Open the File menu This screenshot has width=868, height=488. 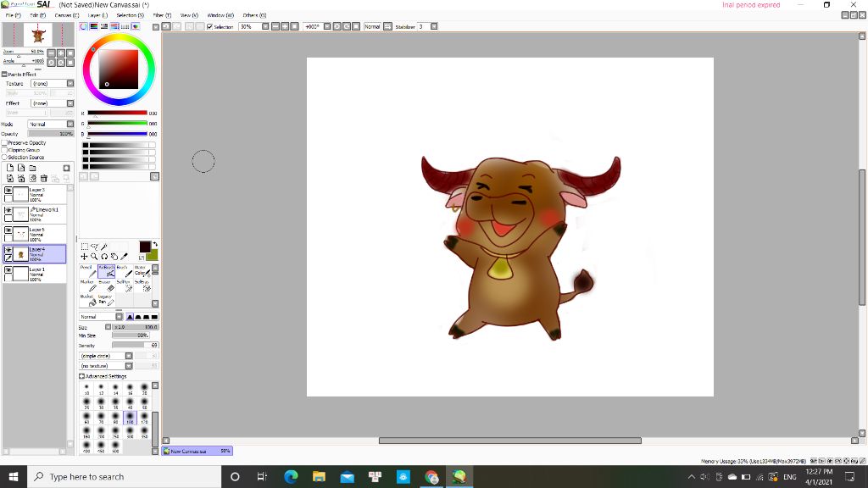coord(13,15)
